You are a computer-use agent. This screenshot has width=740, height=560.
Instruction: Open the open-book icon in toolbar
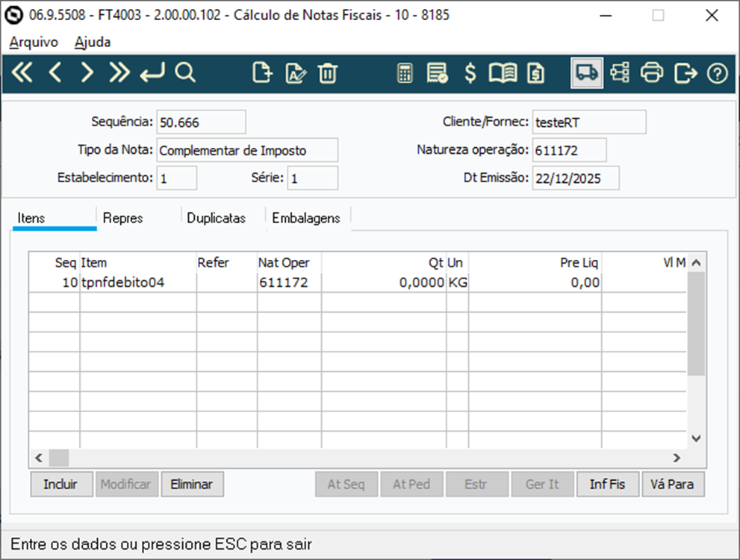503,73
